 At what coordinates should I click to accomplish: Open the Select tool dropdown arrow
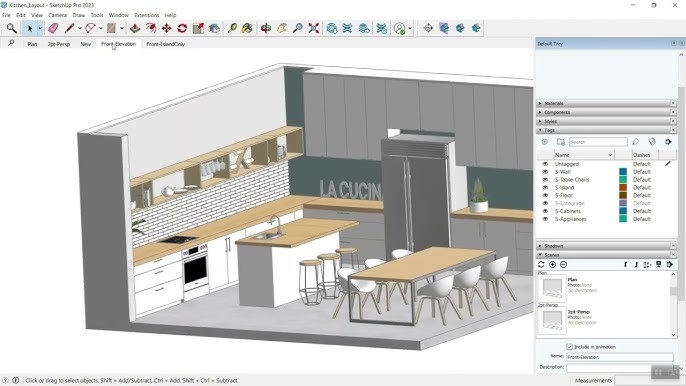(40, 28)
